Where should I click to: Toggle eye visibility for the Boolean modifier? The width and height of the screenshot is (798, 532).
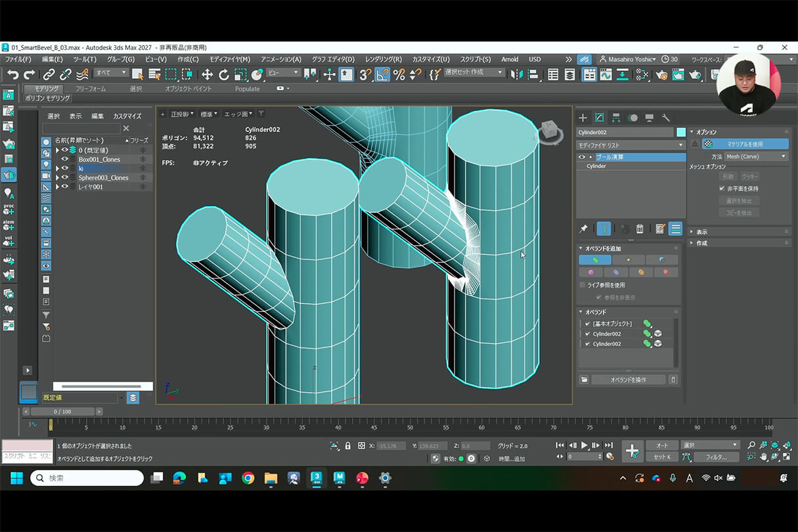pos(582,157)
